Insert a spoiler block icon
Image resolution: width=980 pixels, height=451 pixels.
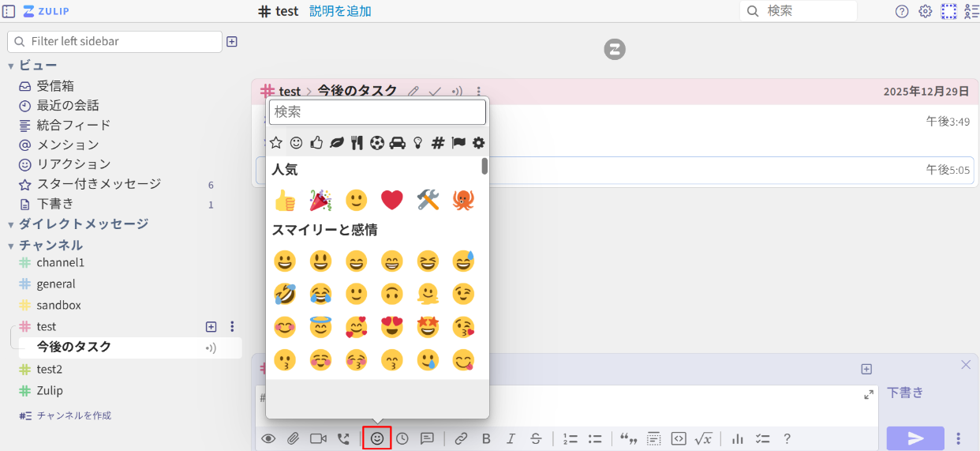(653, 438)
